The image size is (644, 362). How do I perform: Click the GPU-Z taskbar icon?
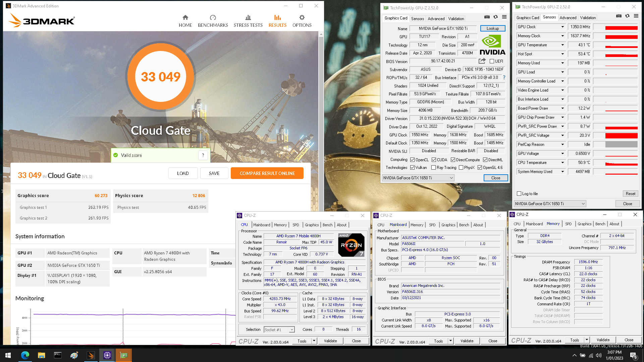point(123,355)
